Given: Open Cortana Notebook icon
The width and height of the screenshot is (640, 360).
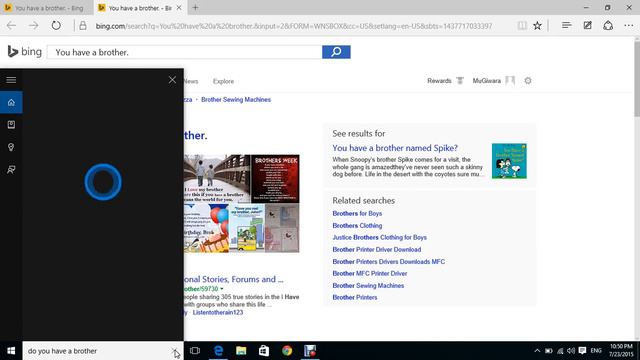Looking at the screenshot, I should click(11, 124).
